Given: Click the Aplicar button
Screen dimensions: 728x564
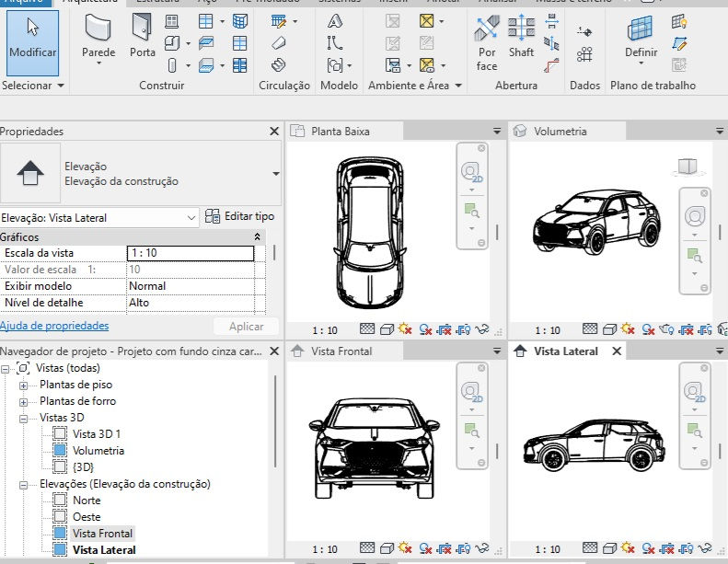Looking at the screenshot, I should [246, 327].
